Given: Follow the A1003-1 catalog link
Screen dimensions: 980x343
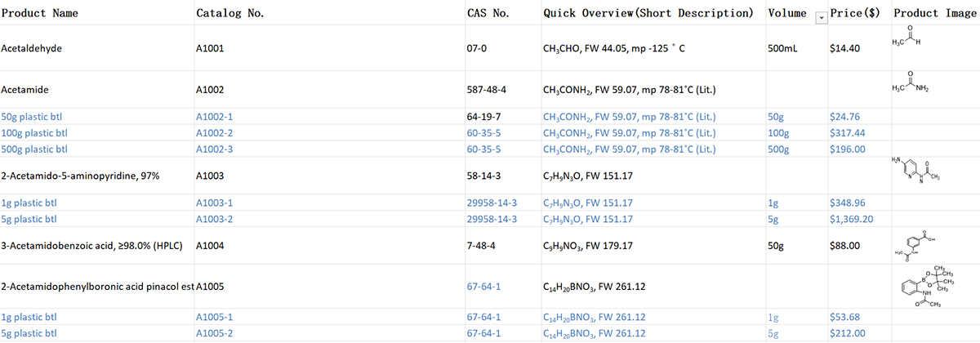Looking at the screenshot, I should pos(215,203).
